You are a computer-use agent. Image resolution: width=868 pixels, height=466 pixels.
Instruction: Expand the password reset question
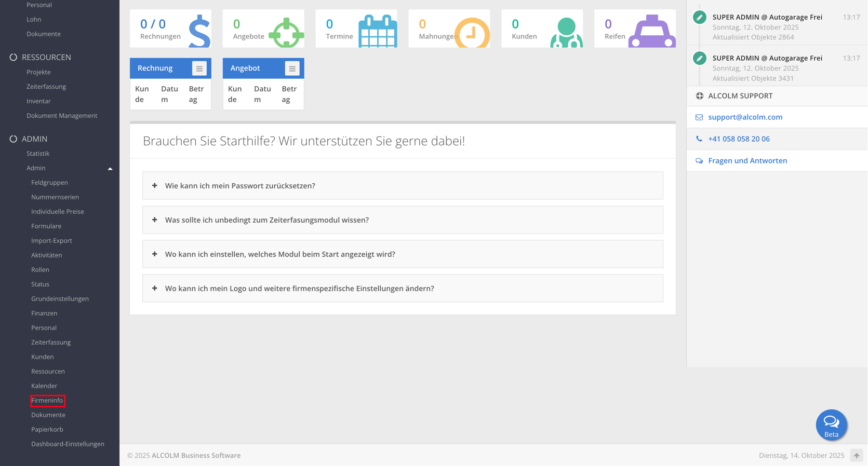click(240, 186)
